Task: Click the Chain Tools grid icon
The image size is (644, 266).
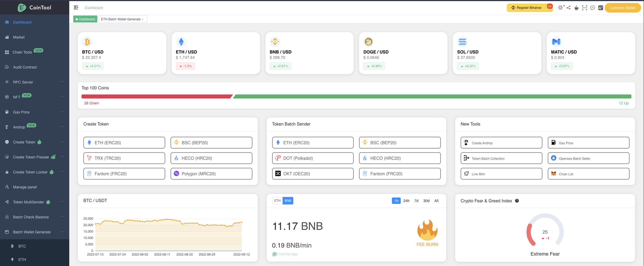Action: click(7, 52)
